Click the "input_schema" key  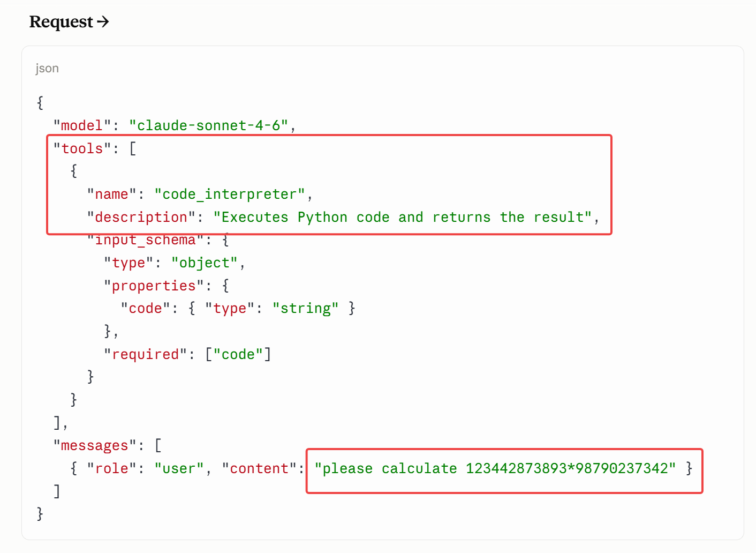pyautogui.click(x=145, y=240)
